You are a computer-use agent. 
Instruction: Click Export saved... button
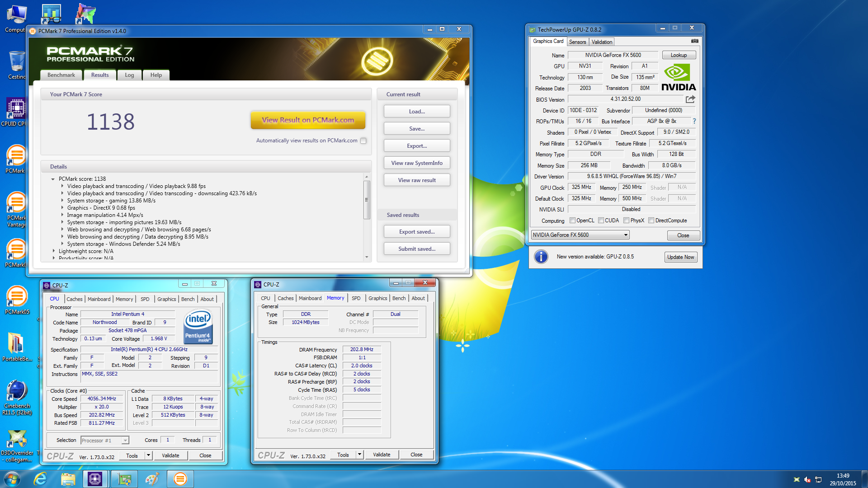click(x=417, y=232)
